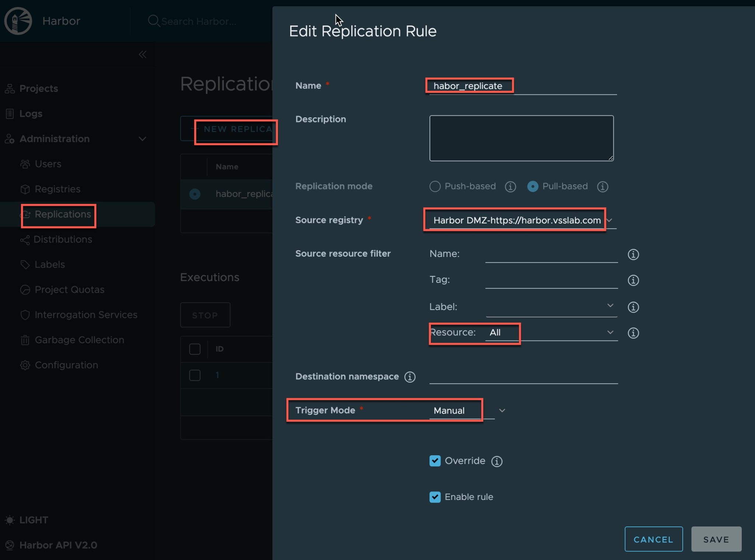Click info icon beside Destination namespace

410,377
